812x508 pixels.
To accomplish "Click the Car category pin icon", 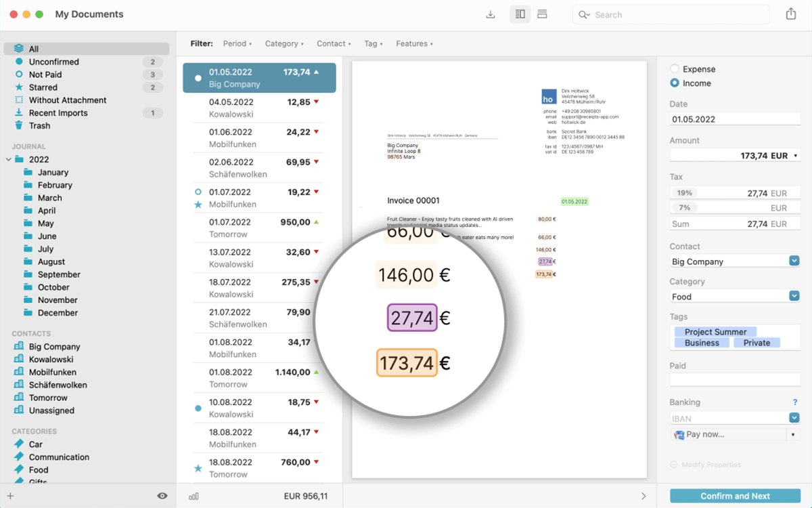I will tap(19, 444).
